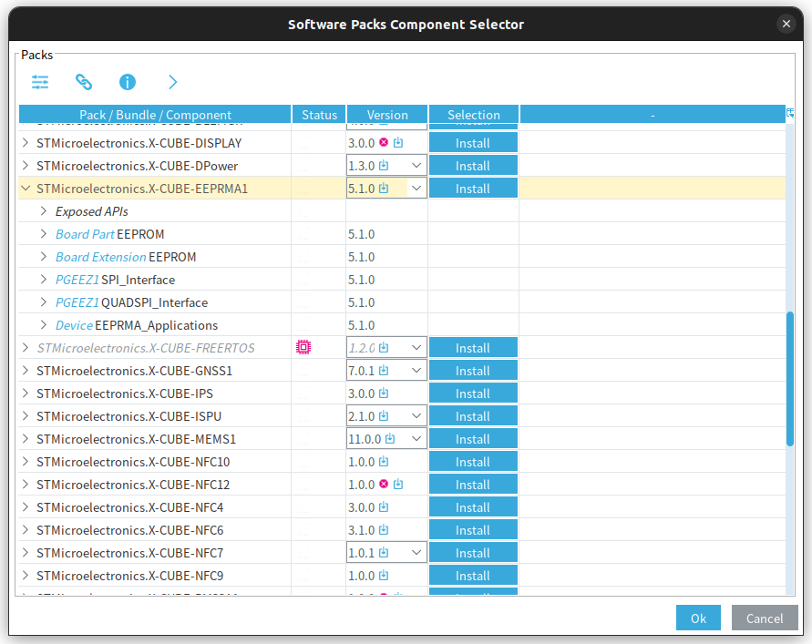Click download icon beside X-CUBE-NFC12 version

pos(397,484)
